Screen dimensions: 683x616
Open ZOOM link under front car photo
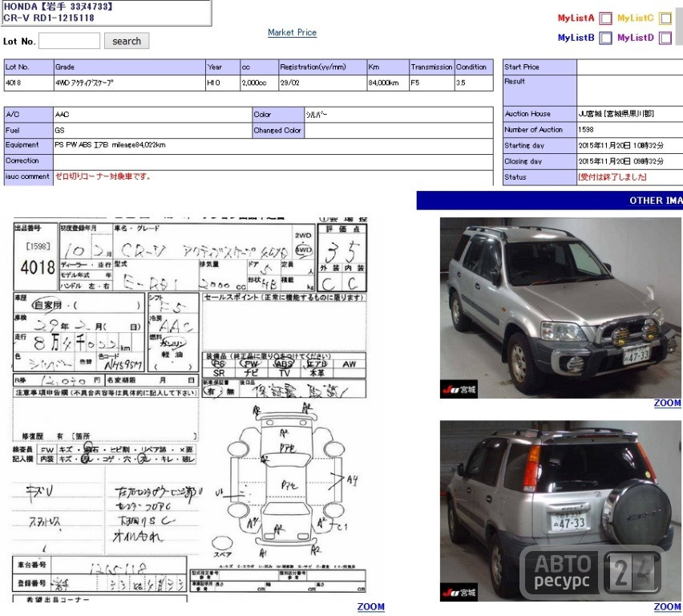(x=667, y=403)
